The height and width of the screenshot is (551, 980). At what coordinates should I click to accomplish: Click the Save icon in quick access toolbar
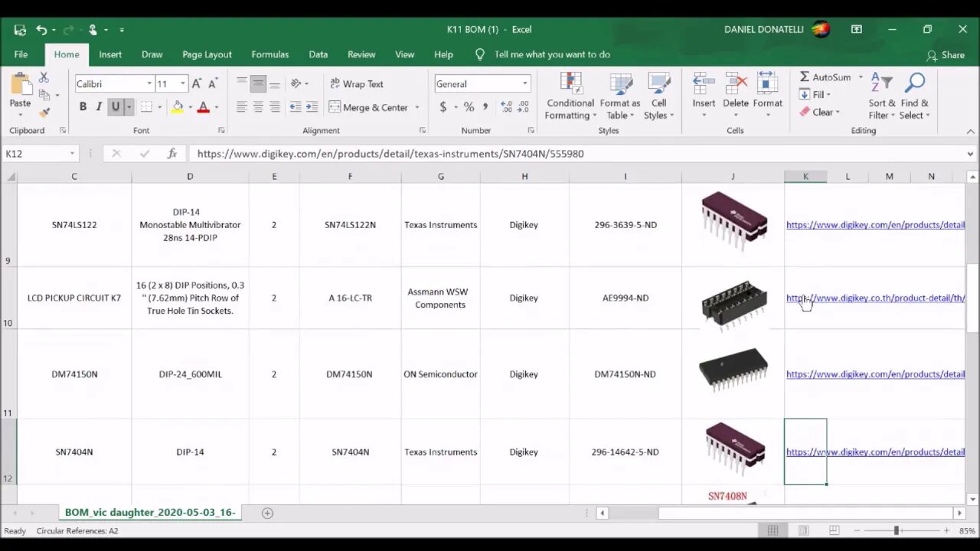tap(20, 30)
